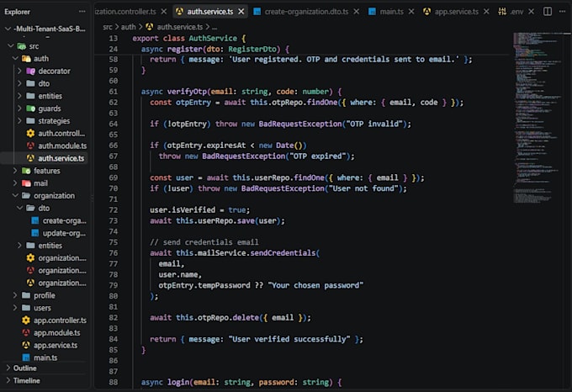
Task: Click the 'async login' method line
Action: [241, 382]
